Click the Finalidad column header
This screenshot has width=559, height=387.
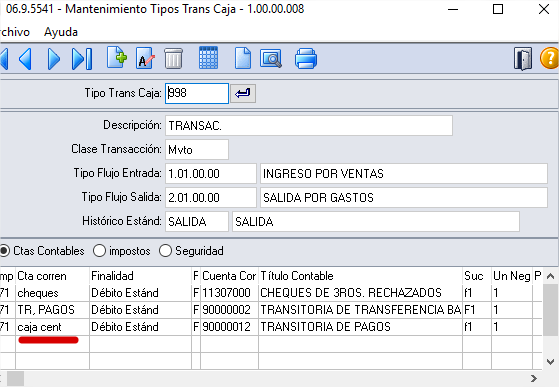[x=140, y=276]
